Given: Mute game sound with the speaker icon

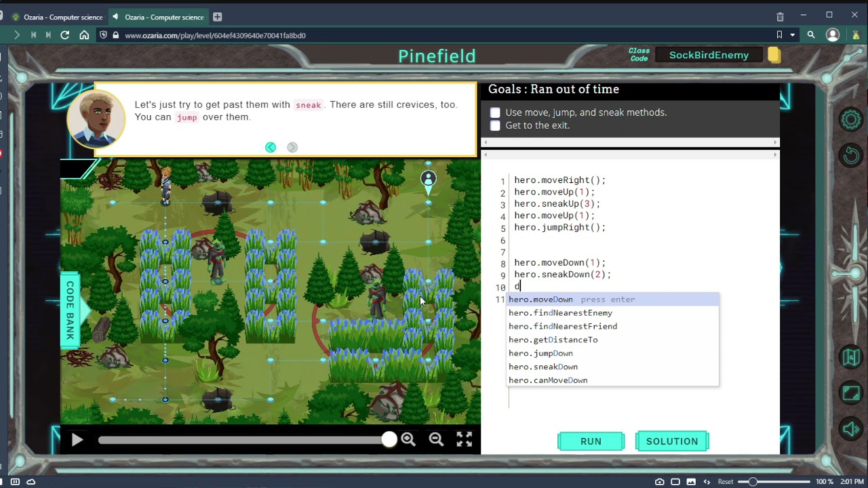Looking at the screenshot, I should (851, 428).
